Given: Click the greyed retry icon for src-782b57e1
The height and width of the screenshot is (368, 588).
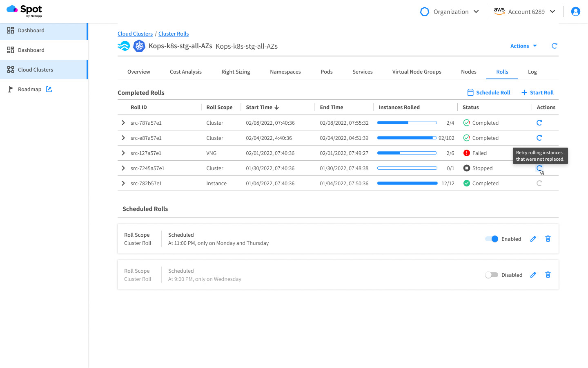Looking at the screenshot, I should click(539, 183).
